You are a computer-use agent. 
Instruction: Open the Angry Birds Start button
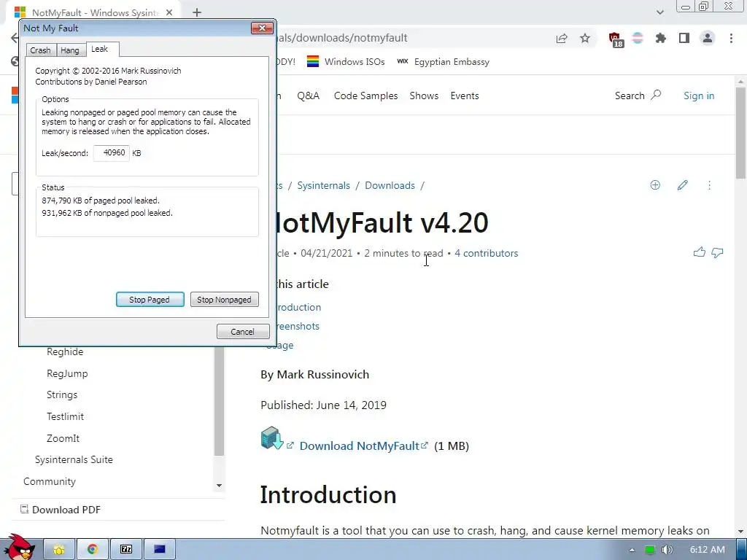(19, 548)
